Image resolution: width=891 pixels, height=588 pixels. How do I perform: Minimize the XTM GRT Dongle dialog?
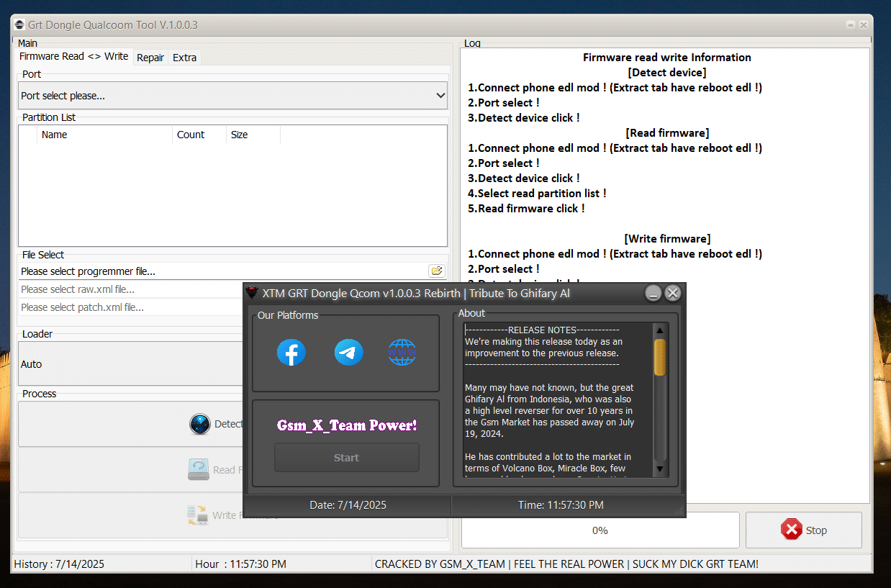click(x=653, y=293)
